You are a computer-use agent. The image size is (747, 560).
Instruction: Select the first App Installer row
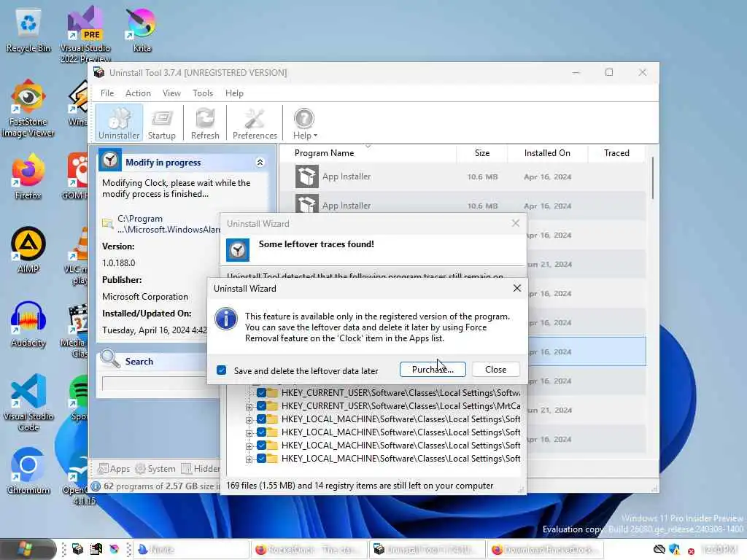462,176
